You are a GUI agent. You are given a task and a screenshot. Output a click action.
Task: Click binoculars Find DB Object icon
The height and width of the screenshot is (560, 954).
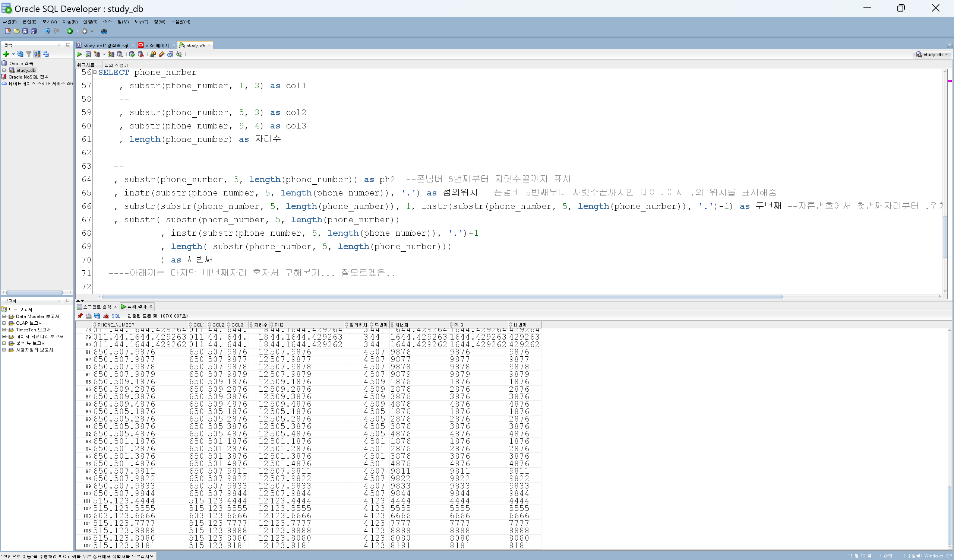(x=104, y=31)
